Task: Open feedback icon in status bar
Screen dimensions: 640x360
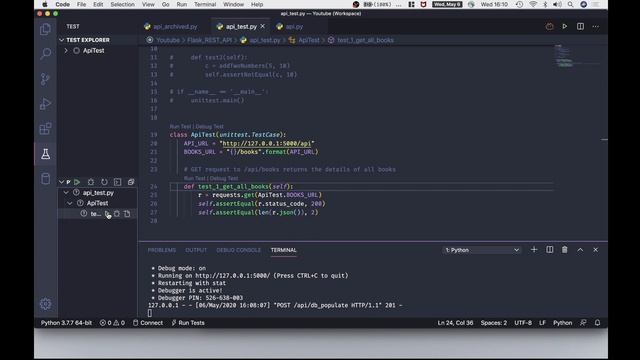Action: (583, 322)
